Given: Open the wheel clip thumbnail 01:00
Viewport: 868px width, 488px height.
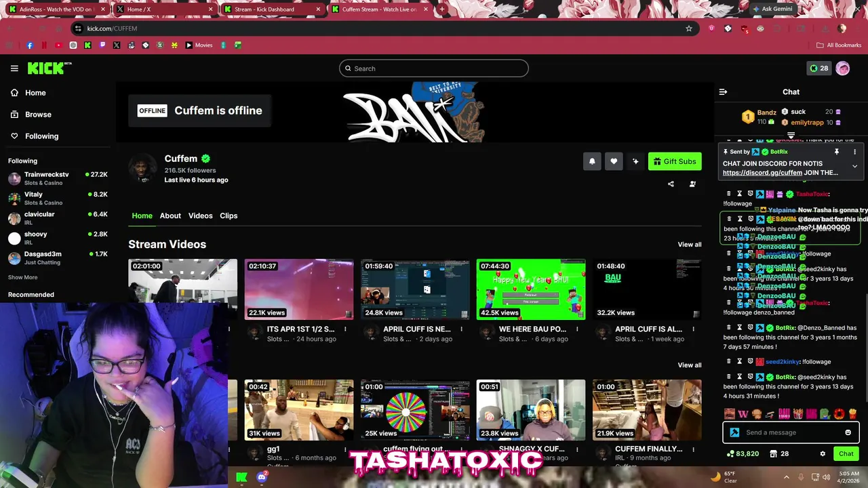Looking at the screenshot, I should (415, 410).
